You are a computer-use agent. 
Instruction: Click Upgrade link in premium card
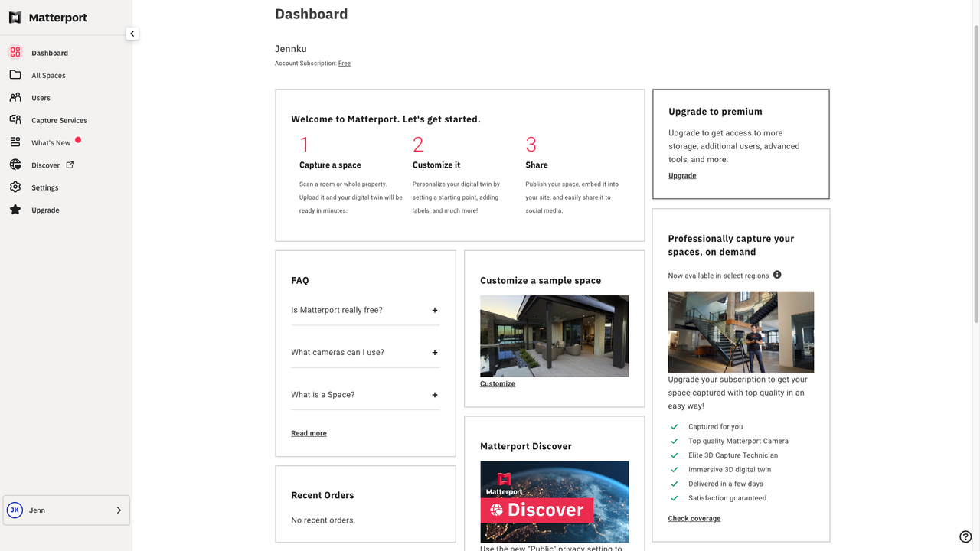(x=682, y=176)
